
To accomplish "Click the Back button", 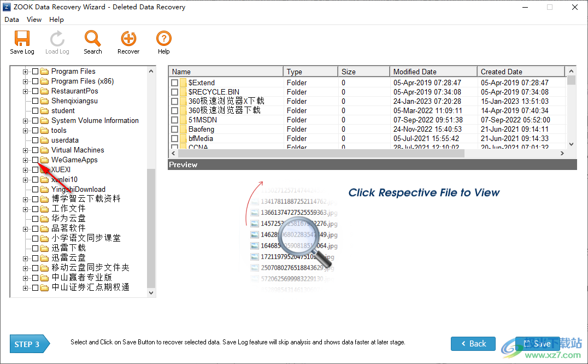I will (x=473, y=344).
